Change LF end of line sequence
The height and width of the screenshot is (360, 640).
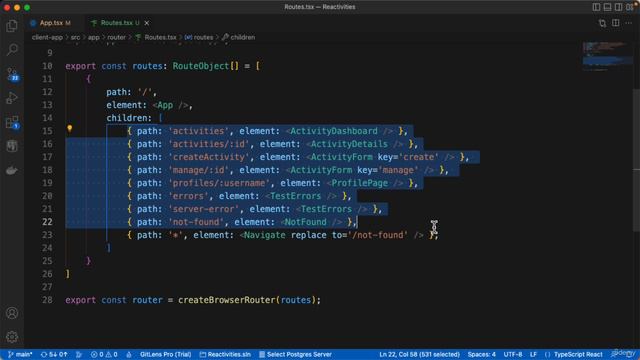(533, 354)
